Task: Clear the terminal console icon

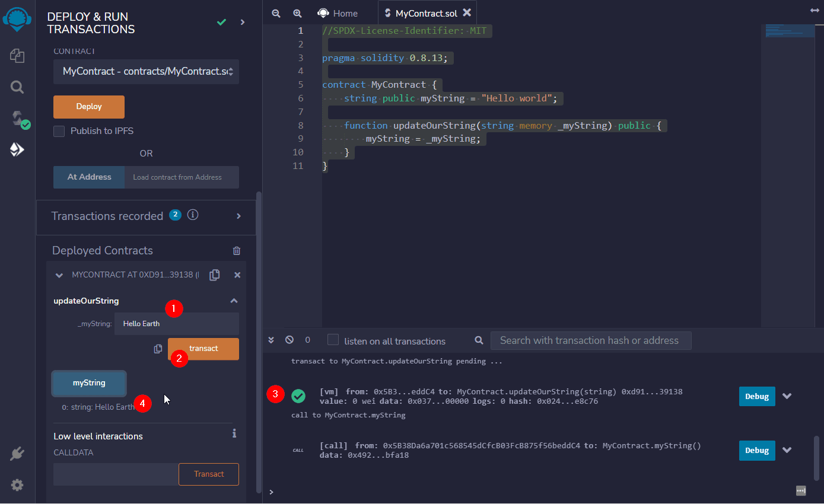Action: (x=289, y=340)
